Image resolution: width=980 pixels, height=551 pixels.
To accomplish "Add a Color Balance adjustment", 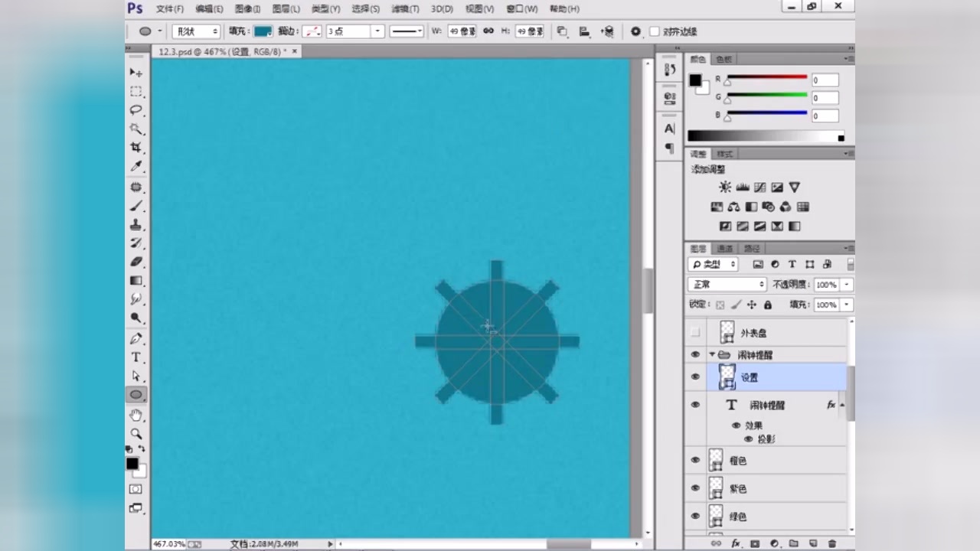I will point(733,207).
